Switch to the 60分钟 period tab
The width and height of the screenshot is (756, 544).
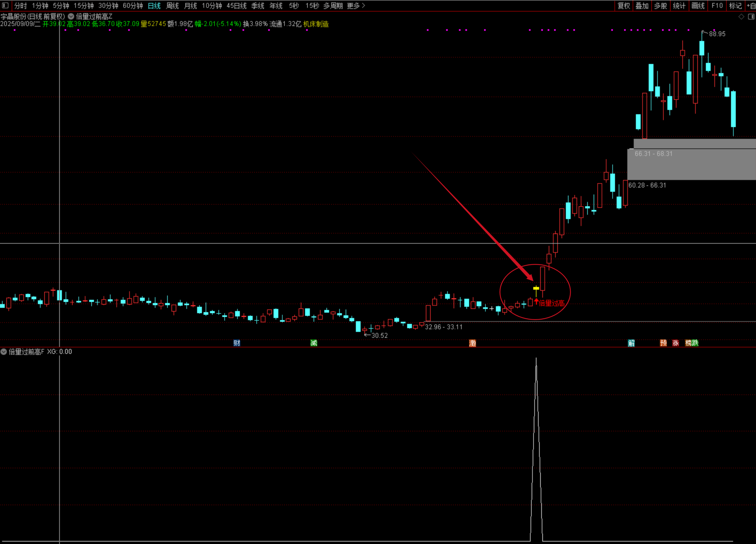pyautogui.click(x=133, y=6)
